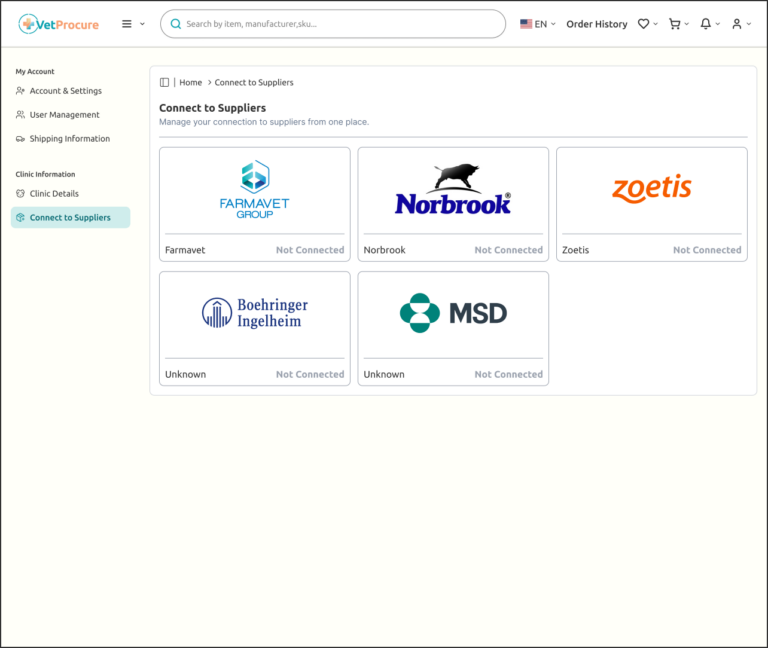This screenshot has width=768, height=648.
Task: Click Not Connected status under MSD
Action: coord(508,374)
